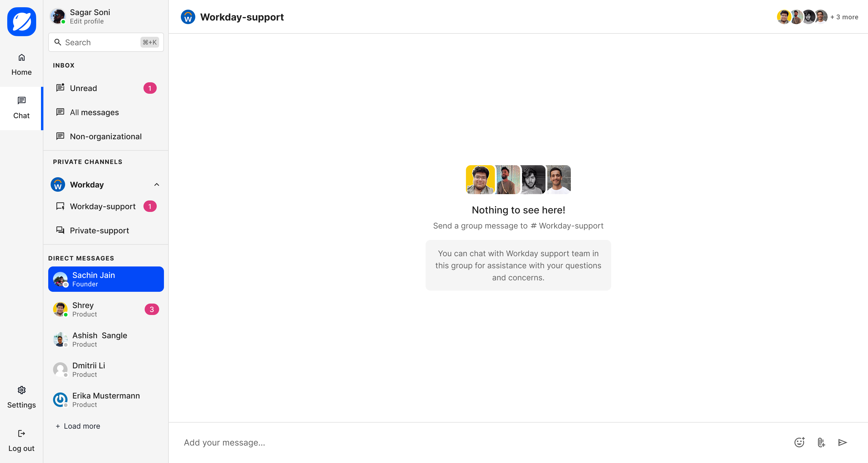Viewport: 868px width, 463px height.
Task: Click the Search input field
Action: tap(106, 42)
